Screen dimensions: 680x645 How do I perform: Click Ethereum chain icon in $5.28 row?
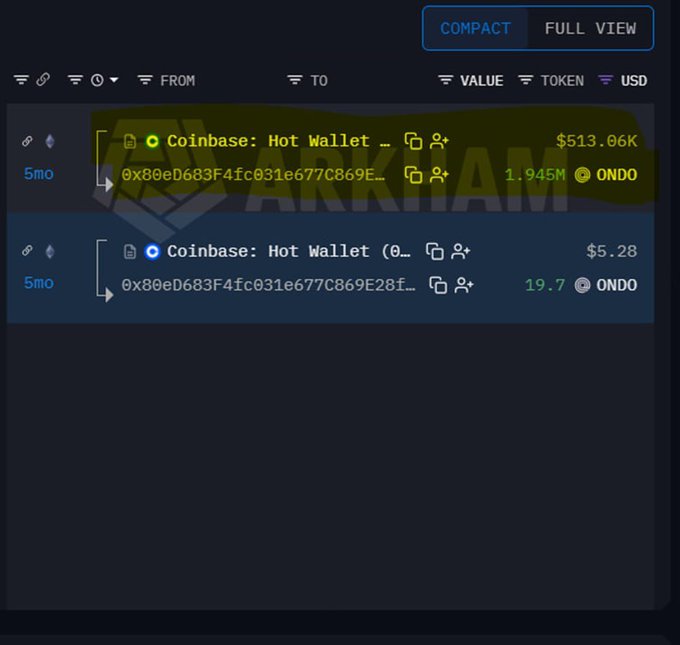pos(50,251)
